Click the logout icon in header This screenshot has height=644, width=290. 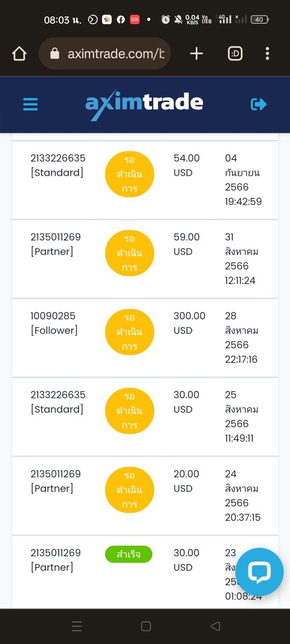pos(259,104)
